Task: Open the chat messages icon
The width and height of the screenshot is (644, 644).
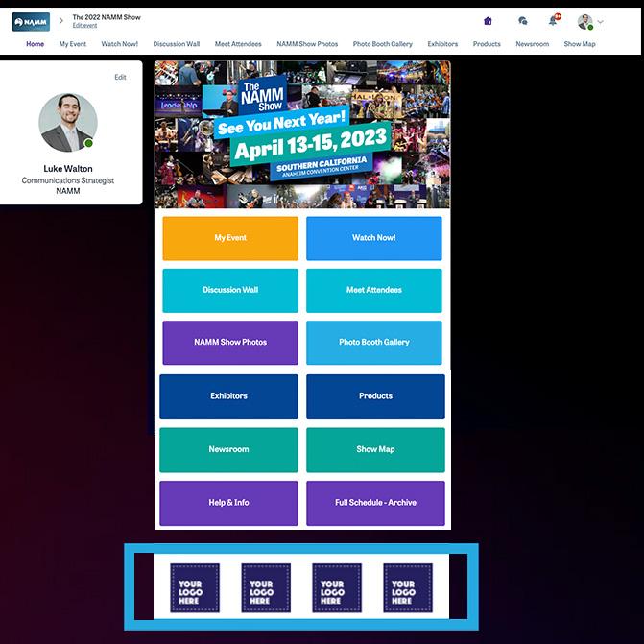Action: click(522, 21)
